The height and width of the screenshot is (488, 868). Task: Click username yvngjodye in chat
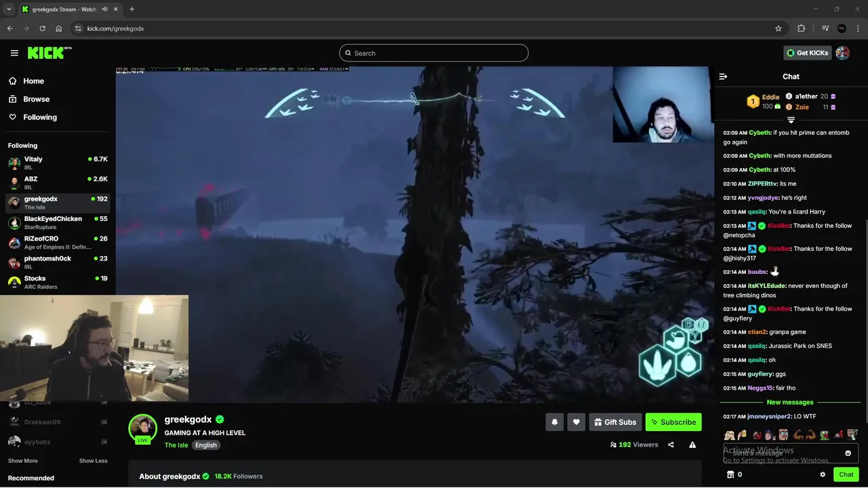[x=763, y=198]
